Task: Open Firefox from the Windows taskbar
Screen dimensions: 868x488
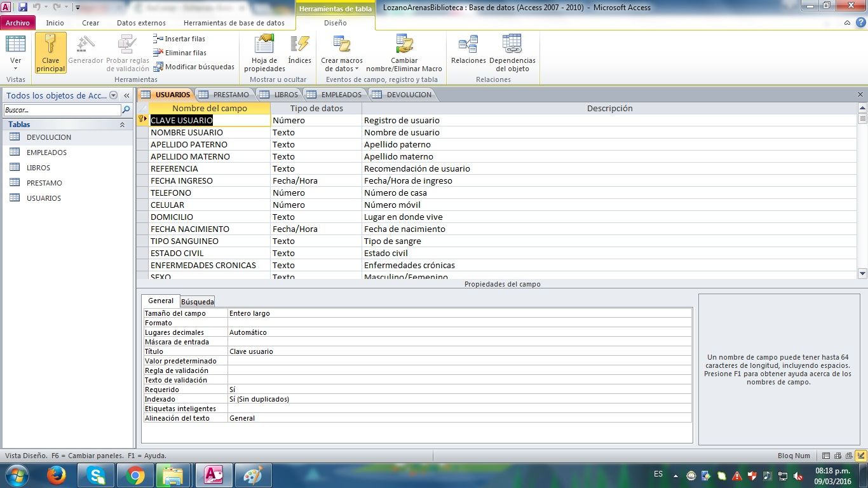Action: click(x=57, y=475)
